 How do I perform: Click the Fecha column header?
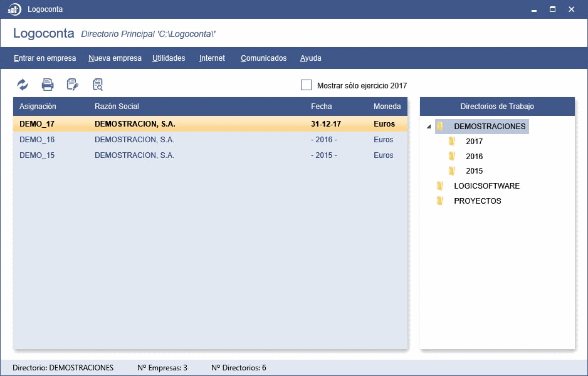tap(321, 107)
